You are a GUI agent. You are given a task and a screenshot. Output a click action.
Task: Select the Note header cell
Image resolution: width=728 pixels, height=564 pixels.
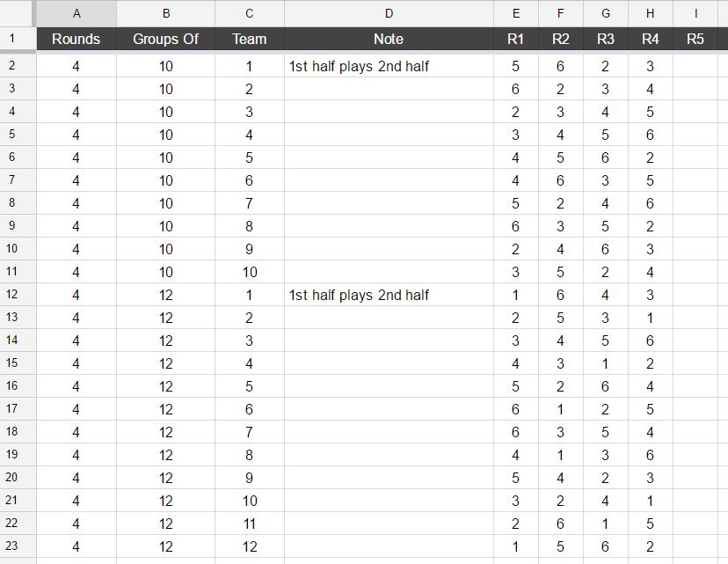(389, 39)
